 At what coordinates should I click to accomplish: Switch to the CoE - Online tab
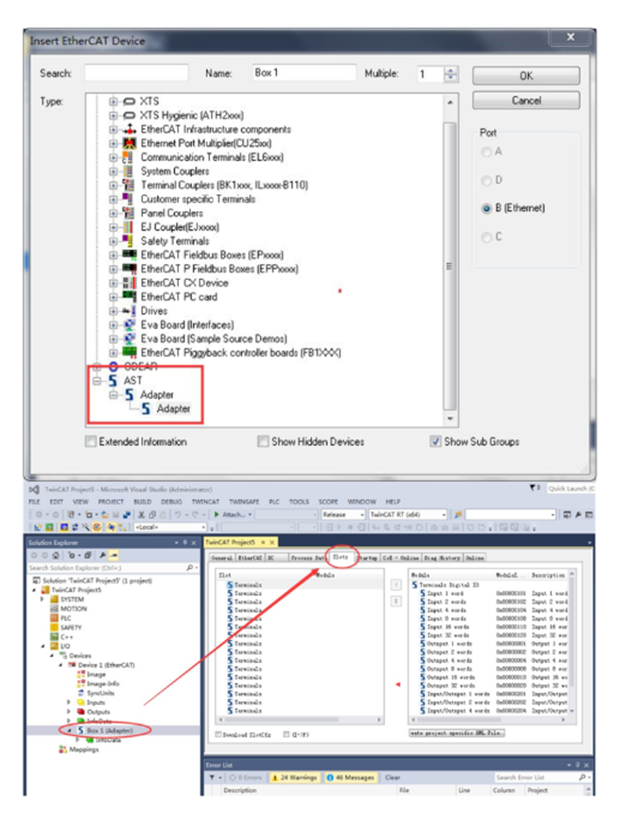tap(400, 558)
